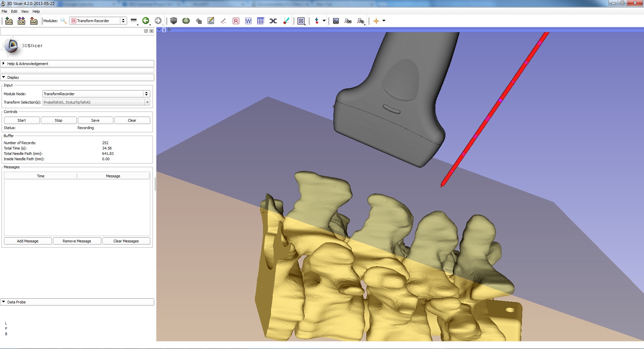
Task: Click the Add Message button
Action: pos(28,241)
